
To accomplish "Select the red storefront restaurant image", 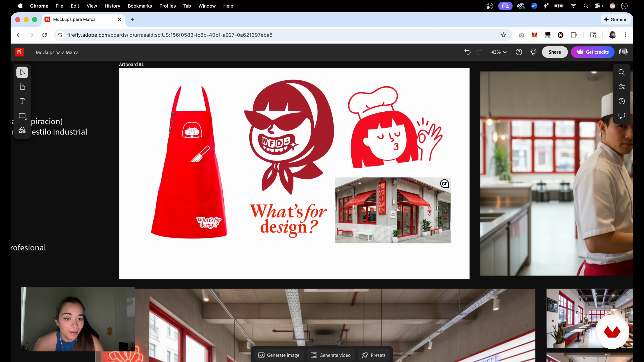I will [393, 210].
